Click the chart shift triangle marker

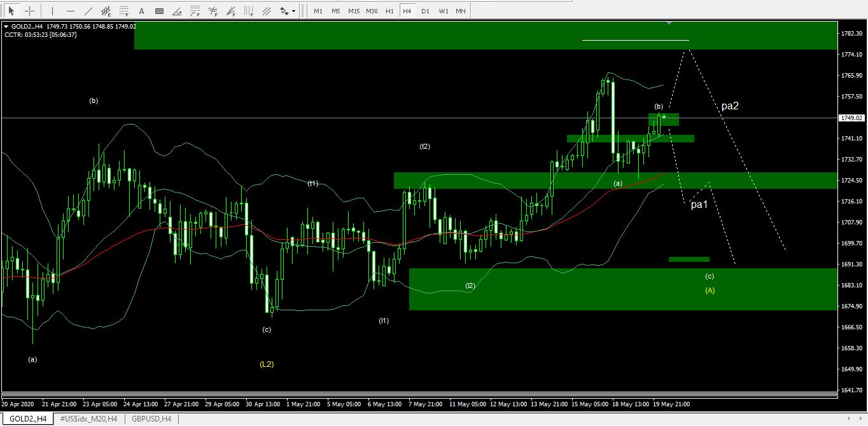tap(669, 22)
